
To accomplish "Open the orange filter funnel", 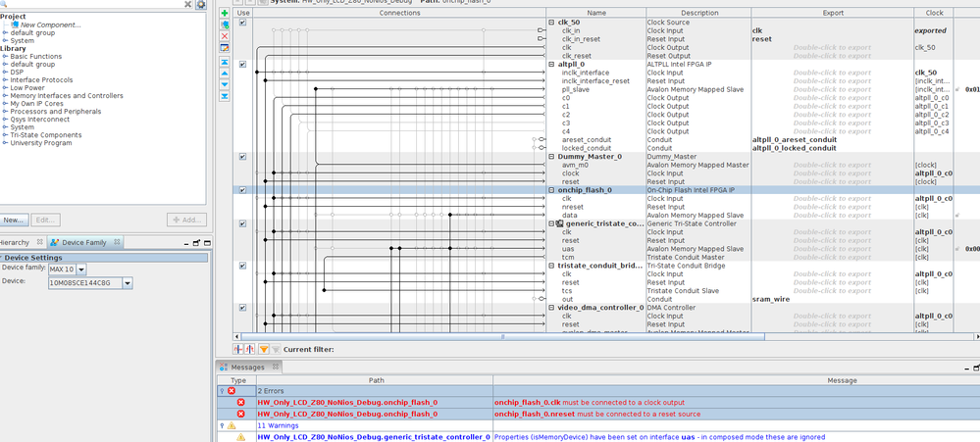I will pos(264,350).
